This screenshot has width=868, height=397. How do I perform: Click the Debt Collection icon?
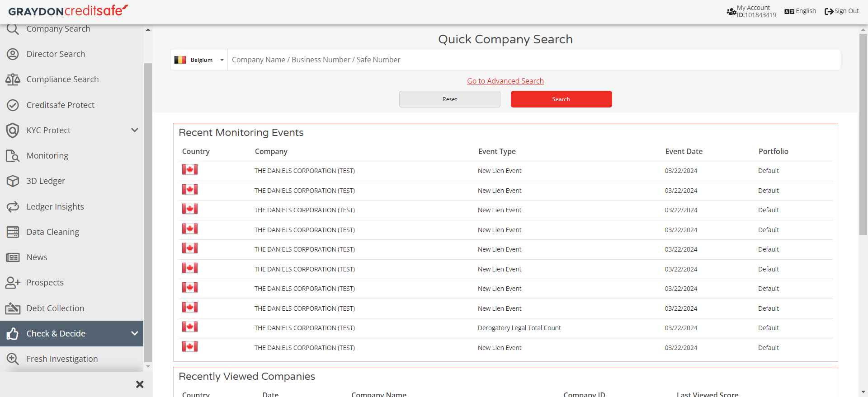click(13, 308)
